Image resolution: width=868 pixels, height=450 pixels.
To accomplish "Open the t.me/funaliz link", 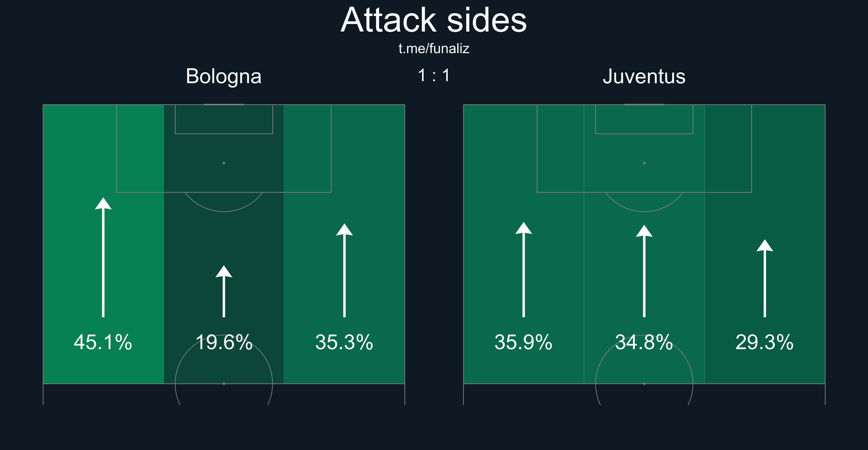I will click(434, 49).
